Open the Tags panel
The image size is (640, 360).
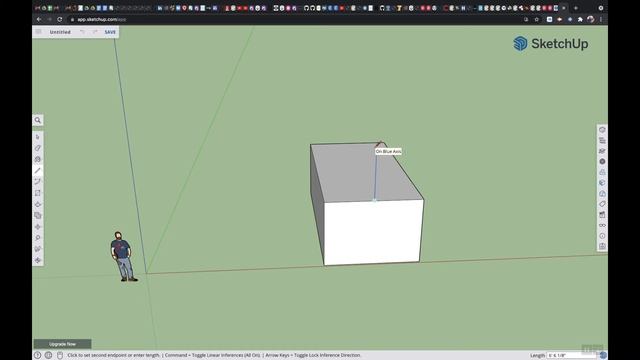click(x=602, y=204)
